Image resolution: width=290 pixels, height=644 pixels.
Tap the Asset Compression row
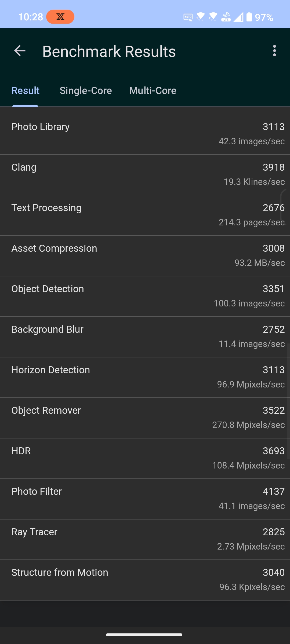(145, 256)
